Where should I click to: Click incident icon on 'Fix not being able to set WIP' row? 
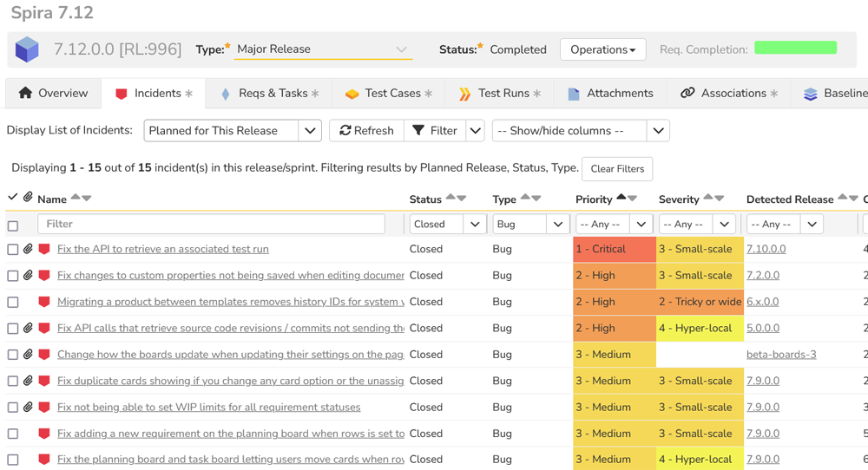click(x=44, y=408)
